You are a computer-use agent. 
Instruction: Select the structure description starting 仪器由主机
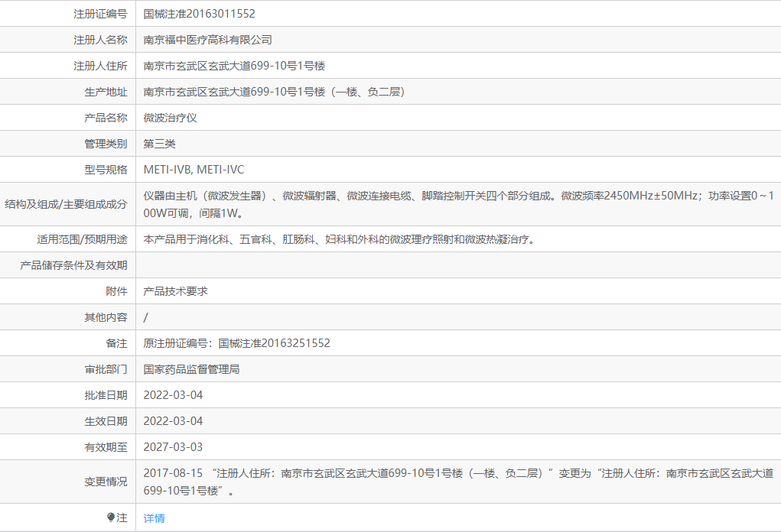[x=459, y=205]
